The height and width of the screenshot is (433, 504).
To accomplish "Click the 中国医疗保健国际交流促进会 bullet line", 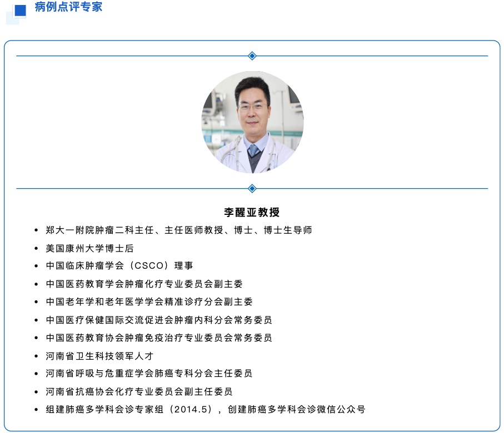I will click(x=159, y=320).
